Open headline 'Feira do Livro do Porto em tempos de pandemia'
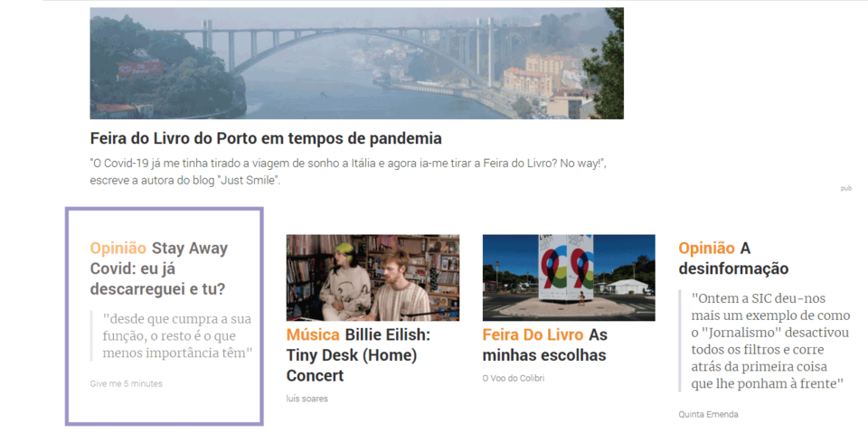 point(266,138)
